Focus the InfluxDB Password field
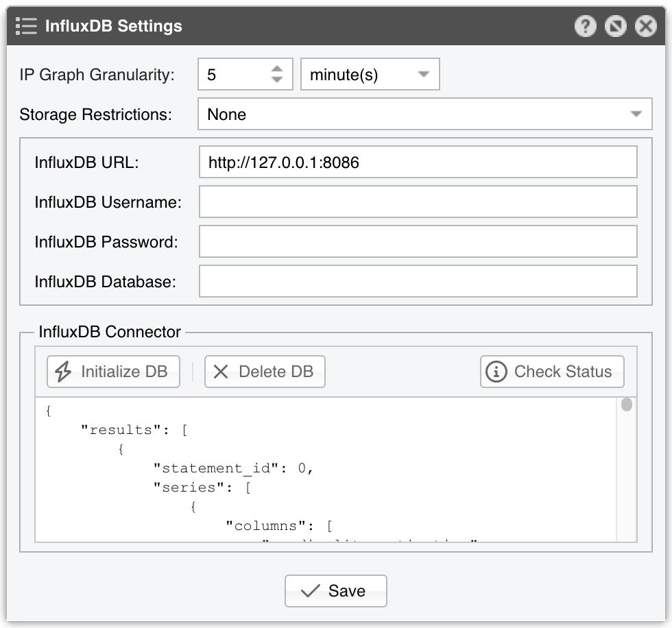This screenshot has height=628, width=672. pos(418,241)
